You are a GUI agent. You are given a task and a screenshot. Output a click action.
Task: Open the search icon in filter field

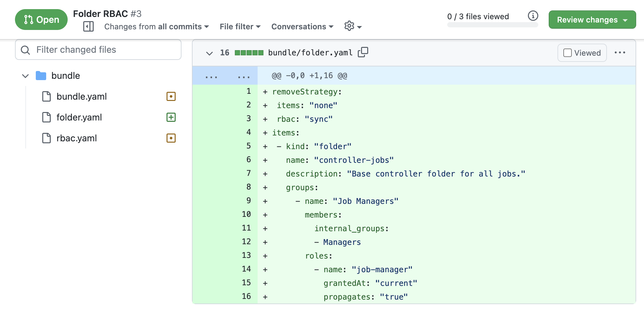point(26,50)
